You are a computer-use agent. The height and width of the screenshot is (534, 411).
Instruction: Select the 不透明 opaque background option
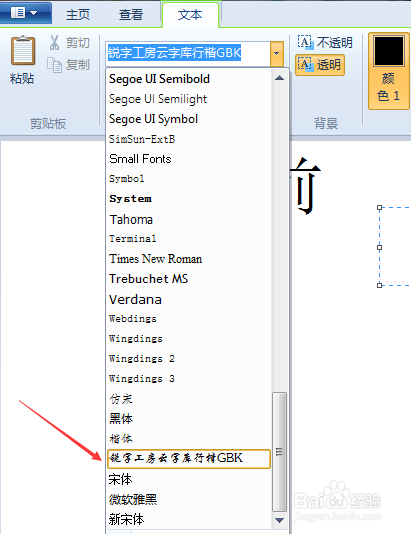325,42
